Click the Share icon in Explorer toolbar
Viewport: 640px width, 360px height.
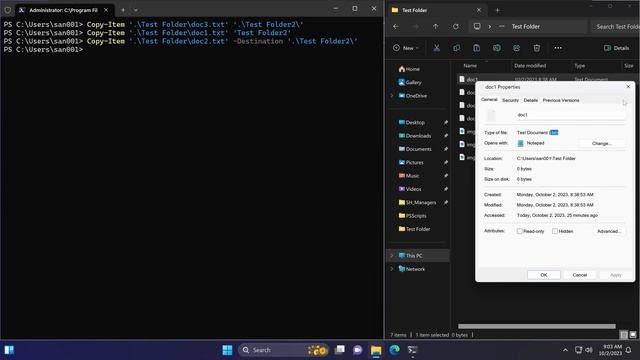(516, 48)
